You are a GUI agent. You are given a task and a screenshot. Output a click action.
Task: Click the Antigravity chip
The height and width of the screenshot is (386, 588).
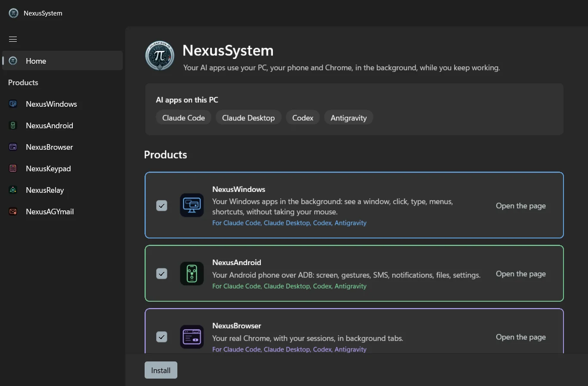pyautogui.click(x=349, y=117)
